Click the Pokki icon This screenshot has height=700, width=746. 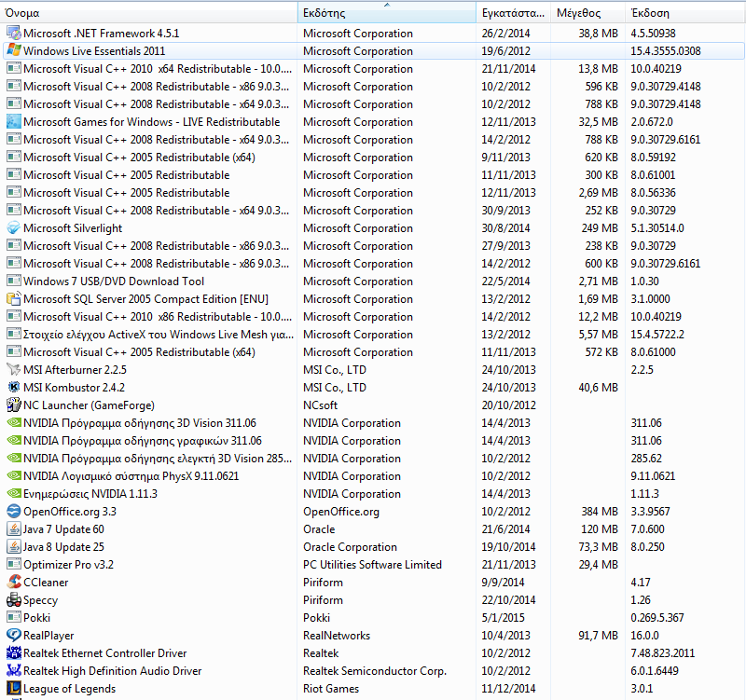point(14,618)
